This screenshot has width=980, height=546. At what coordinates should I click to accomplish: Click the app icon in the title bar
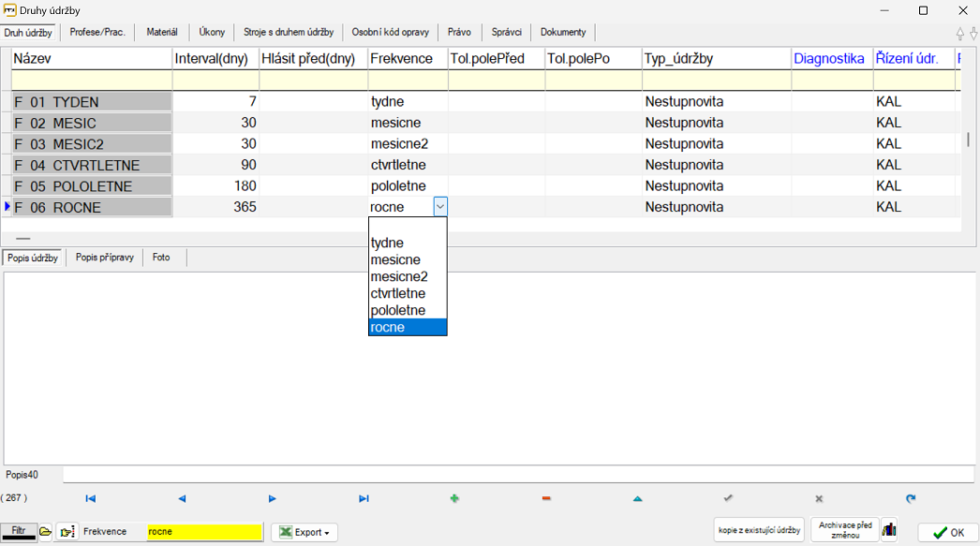9,10
